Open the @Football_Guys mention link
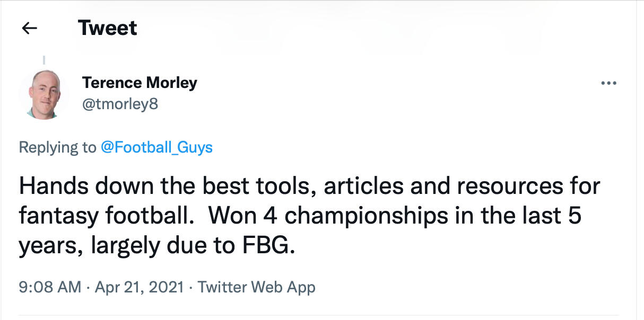 click(x=156, y=147)
